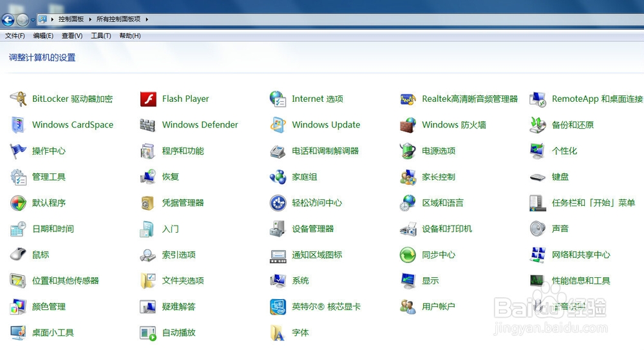Click the 凭据管理器 safe icon
This screenshot has width=644, height=350.
pyautogui.click(x=148, y=203)
